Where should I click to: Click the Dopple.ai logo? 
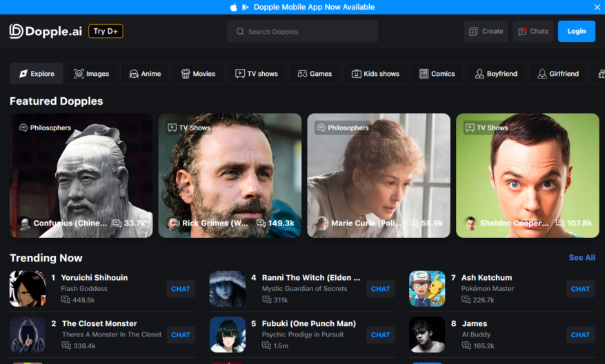(46, 31)
